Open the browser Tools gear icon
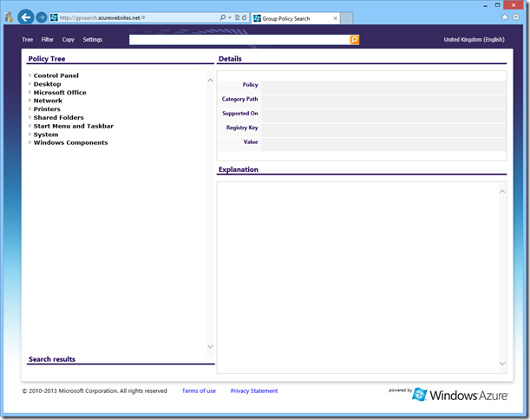Screen dimensions: 530x420 coord(516,17)
